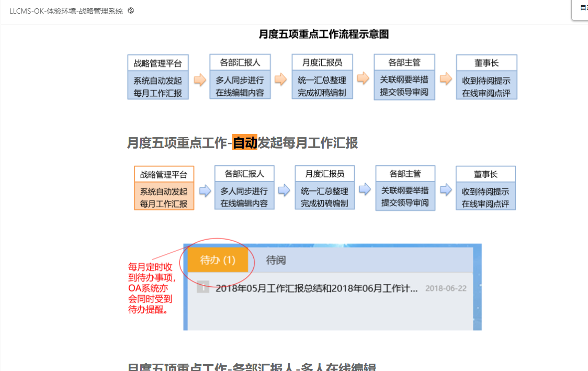Click the round icon beside the LLCMS-OK title
The width and height of the screenshot is (588, 371).
click(130, 11)
